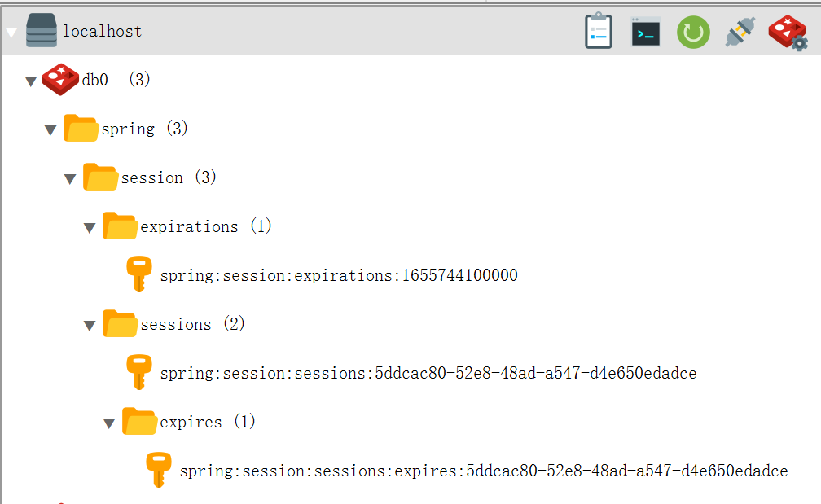Collapse the expirations folder arrow
Screen dimensions: 821x504
[90, 228]
